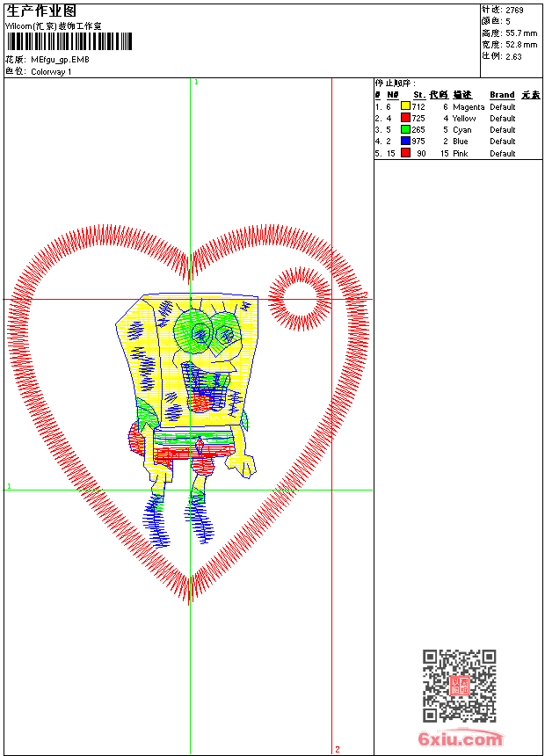The image size is (545, 756).
Task: Click the red swatch in the Pink row
Action: (405, 152)
